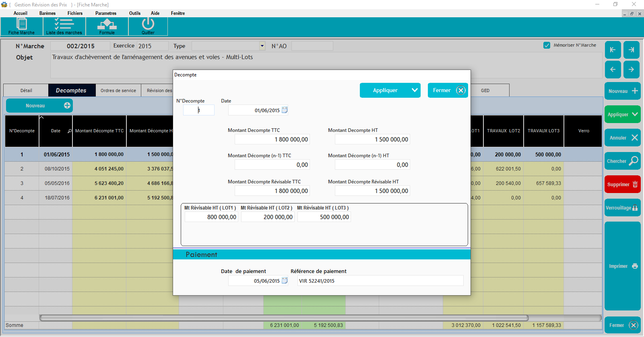Expand the Type dropdown
Image resolution: width=644 pixels, height=337 pixels.
point(262,46)
